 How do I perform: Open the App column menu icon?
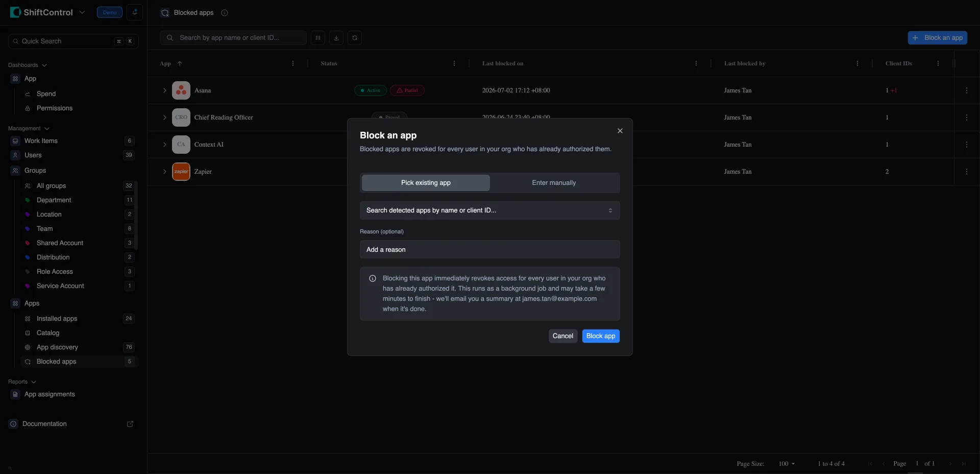coord(293,64)
